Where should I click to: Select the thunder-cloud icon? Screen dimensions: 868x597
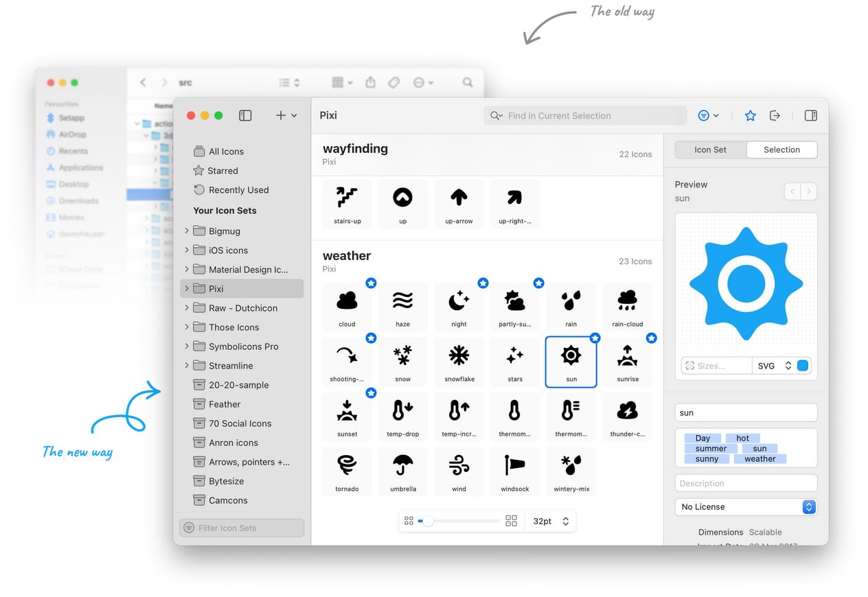pyautogui.click(x=627, y=417)
